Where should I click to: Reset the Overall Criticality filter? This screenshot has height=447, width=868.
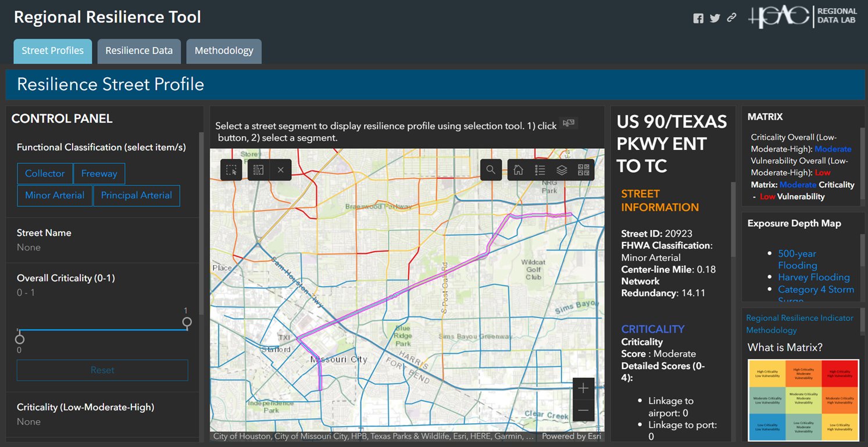click(x=102, y=370)
